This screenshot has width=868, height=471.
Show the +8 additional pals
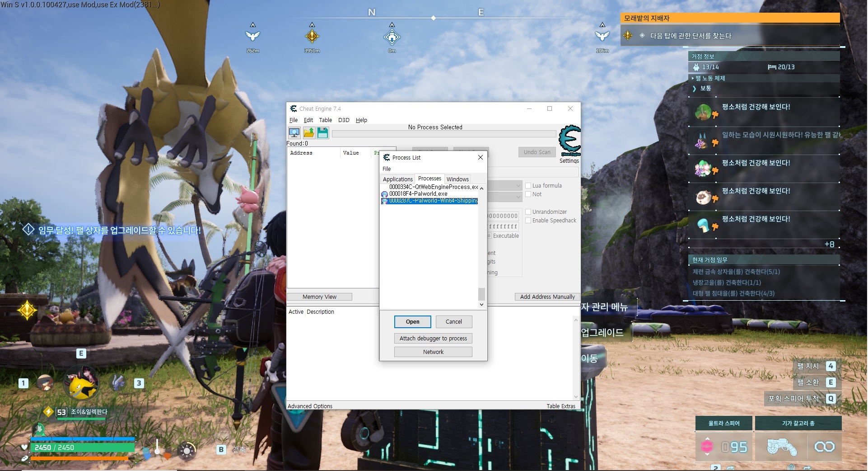[829, 244]
